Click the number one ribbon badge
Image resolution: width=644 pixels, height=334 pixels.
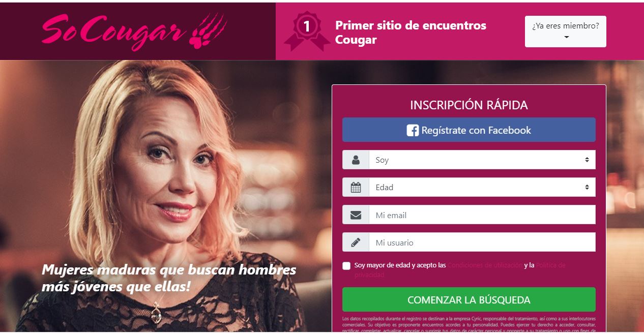307,31
